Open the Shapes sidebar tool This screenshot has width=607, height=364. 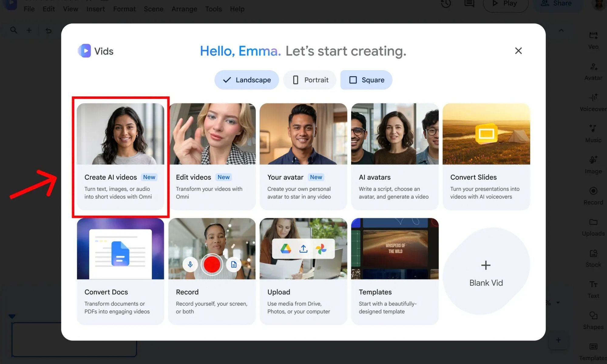(593, 321)
